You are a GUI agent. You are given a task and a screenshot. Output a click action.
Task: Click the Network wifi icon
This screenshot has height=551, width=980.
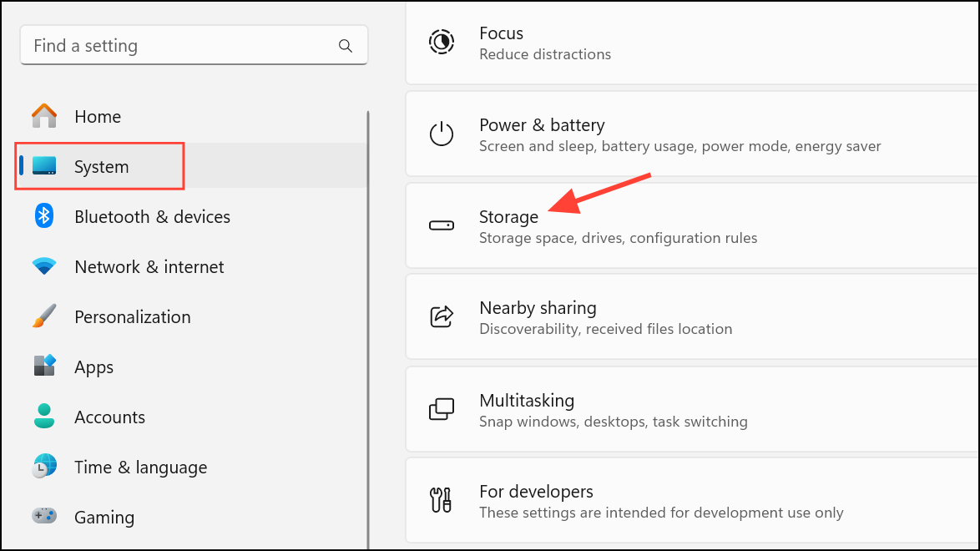coord(44,267)
